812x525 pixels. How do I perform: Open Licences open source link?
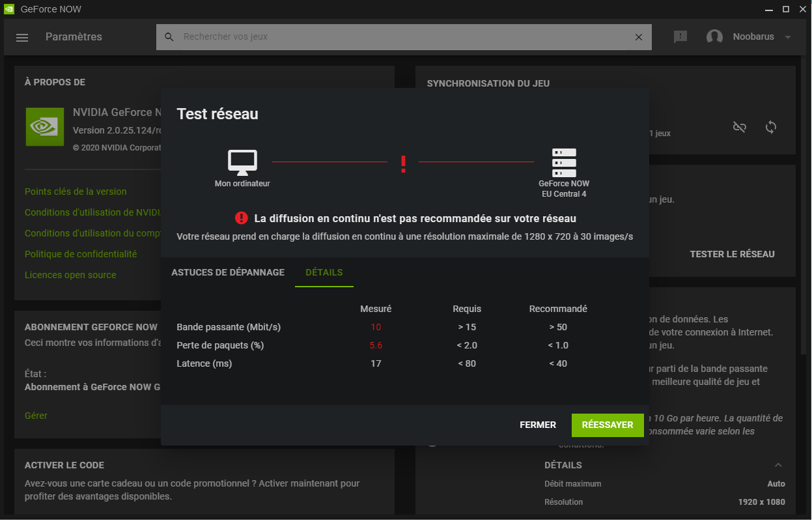(70, 275)
